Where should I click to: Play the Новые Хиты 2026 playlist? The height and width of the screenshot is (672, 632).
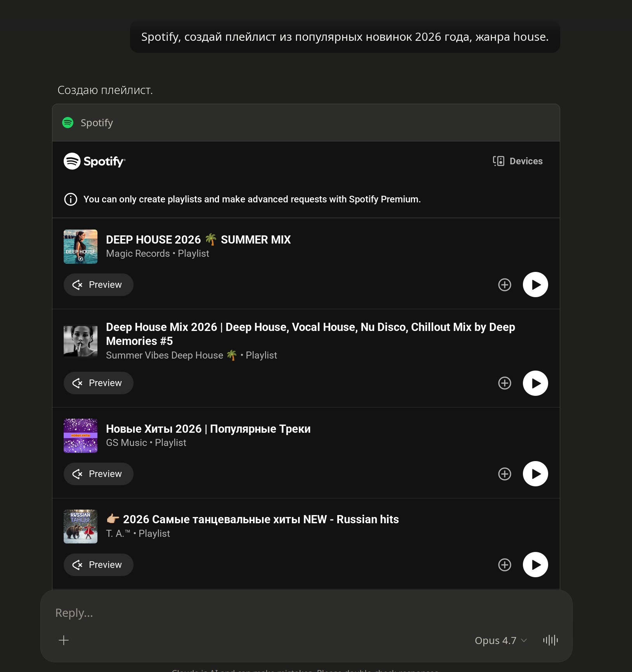[x=535, y=474]
